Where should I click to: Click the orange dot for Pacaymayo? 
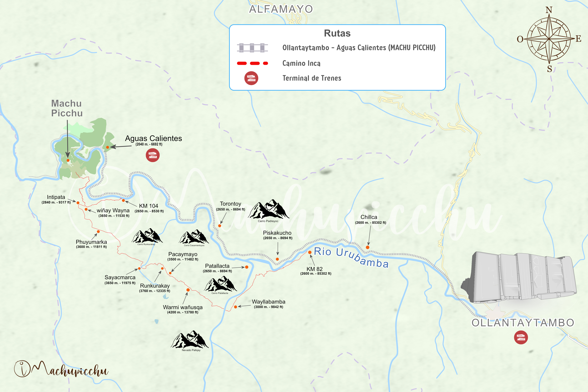[170, 273]
